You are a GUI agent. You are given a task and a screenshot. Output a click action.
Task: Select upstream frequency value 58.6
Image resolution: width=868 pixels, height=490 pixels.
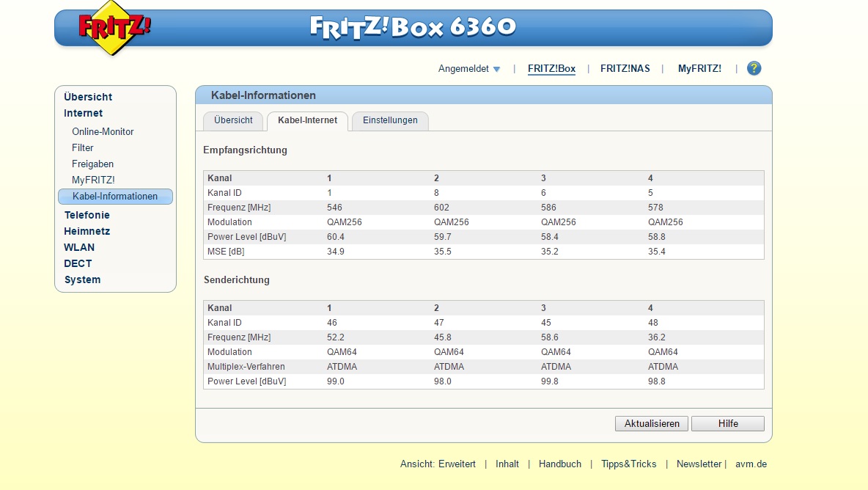tap(550, 337)
